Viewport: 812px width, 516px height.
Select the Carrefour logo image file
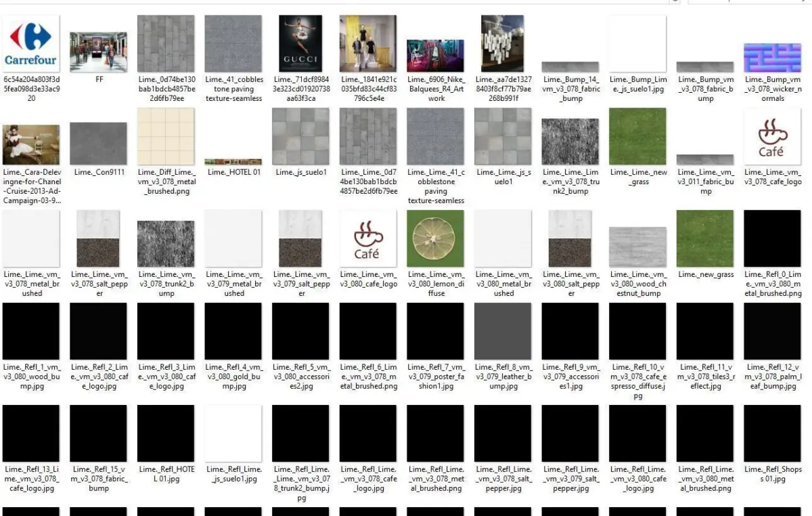click(31, 44)
